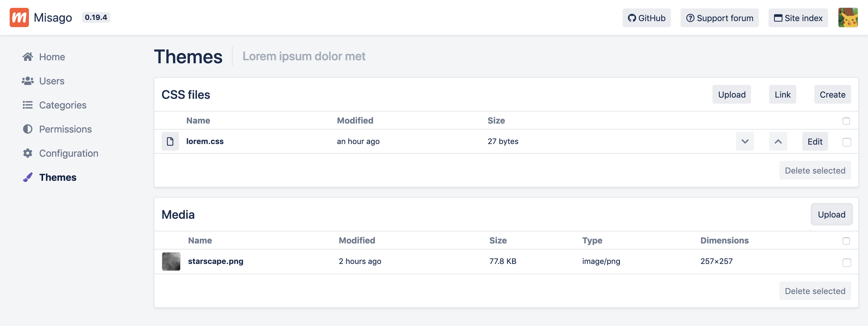Check the starscape.png row checkbox
The image size is (868, 326).
tap(846, 262)
